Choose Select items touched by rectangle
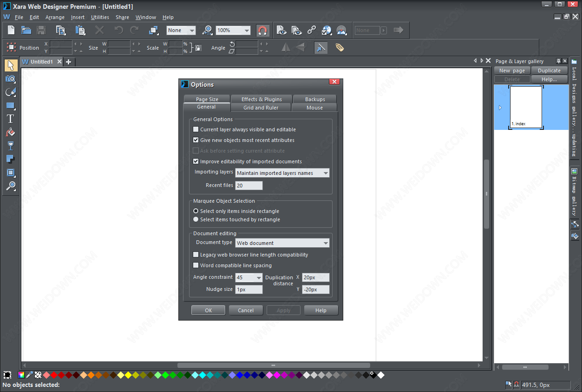 (x=196, y=219)
